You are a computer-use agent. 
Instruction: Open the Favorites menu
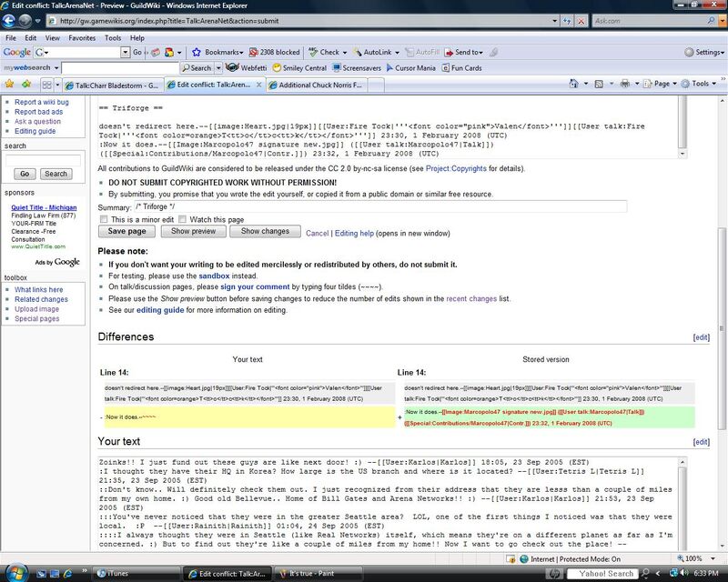(x=82, y=38)
